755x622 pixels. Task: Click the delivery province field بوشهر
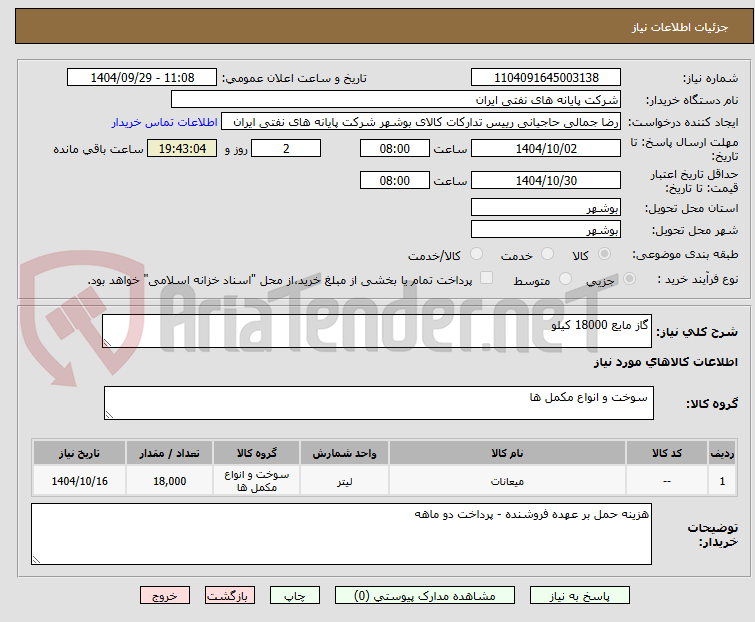[546, 207]
